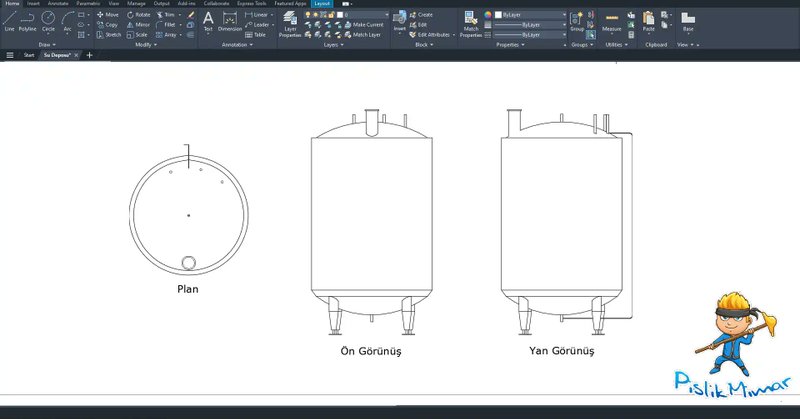Viewport: 800px width, 419px height.
Task: Expand the Draw panel
Action: [x=46, y=45]
